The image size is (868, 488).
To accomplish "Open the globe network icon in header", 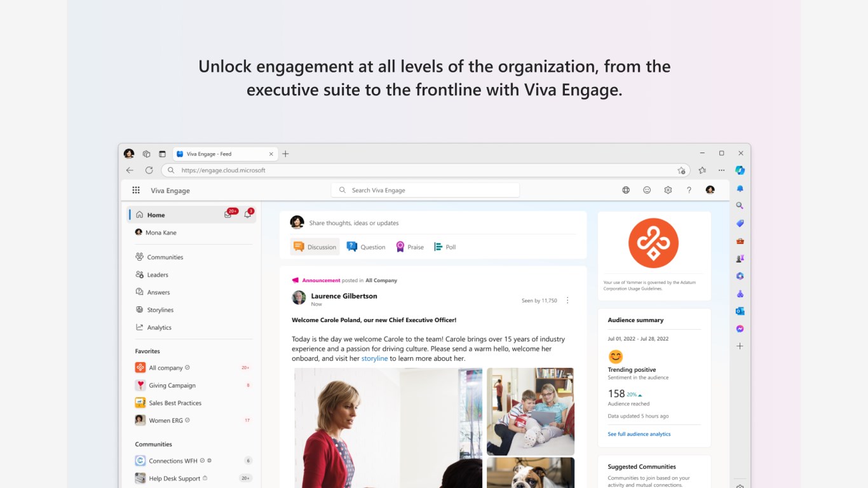I will point(626,190).
